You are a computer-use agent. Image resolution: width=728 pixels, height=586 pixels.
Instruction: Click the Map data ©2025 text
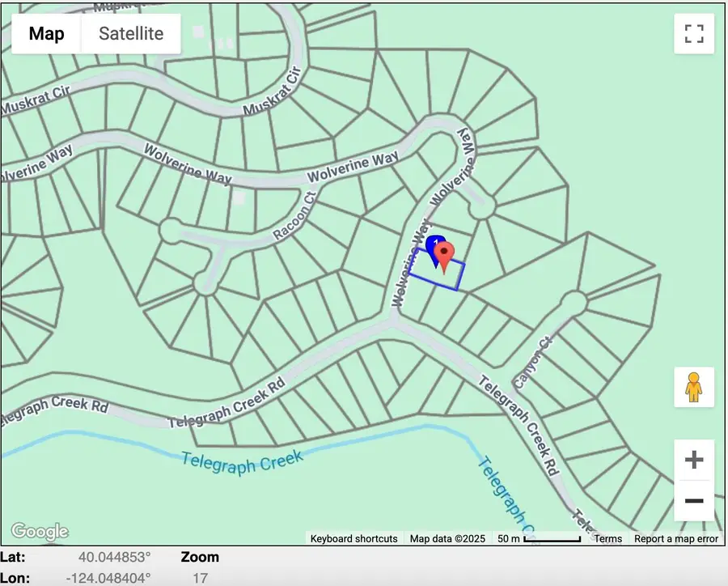(447, 538)
